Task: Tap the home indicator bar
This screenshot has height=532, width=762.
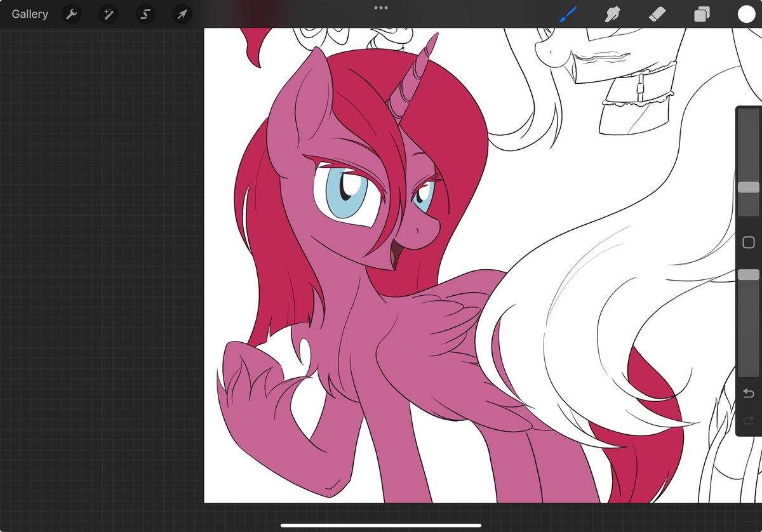Action: point(381,525)
